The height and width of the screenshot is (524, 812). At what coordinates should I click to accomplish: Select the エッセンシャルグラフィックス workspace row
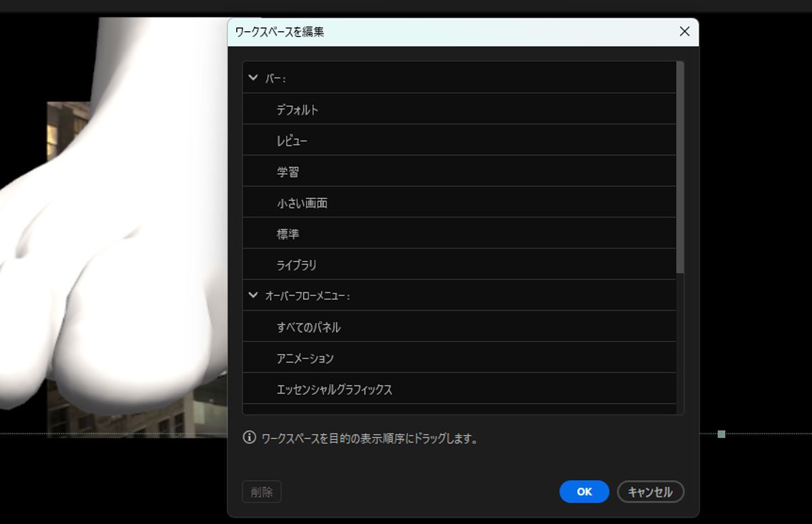point(459,389)
